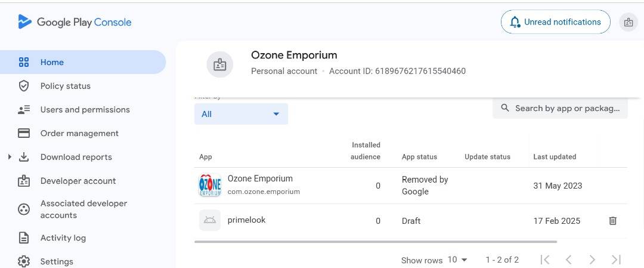The height and width of the screenshot is (268, 644).
Task: Open Order management
Action: click(x=79, y=133)
